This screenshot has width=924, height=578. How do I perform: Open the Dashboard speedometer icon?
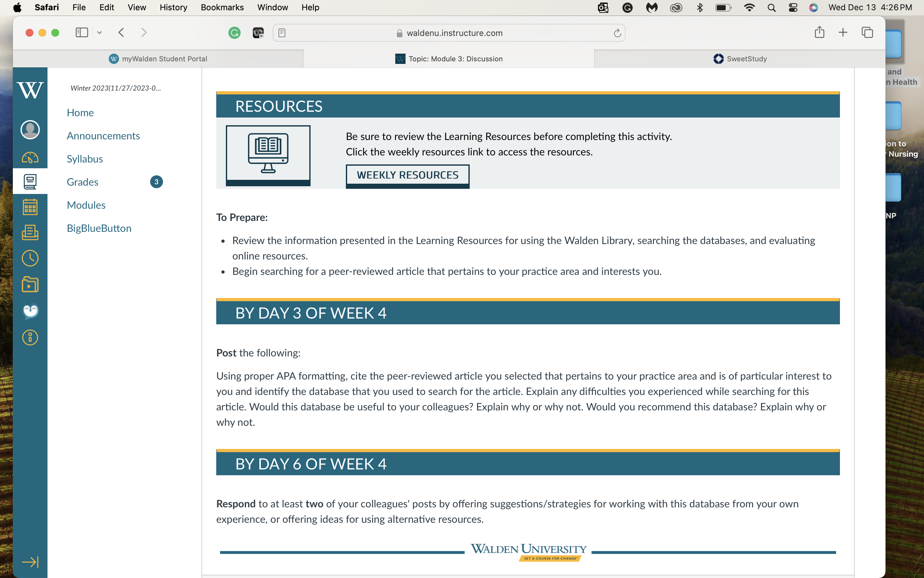coord(30,157)
